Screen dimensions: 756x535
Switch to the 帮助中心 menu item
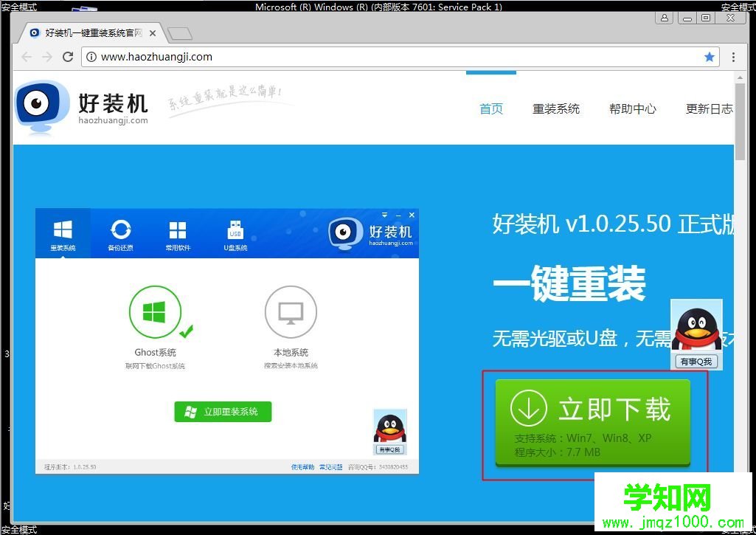tap(632, 108)
